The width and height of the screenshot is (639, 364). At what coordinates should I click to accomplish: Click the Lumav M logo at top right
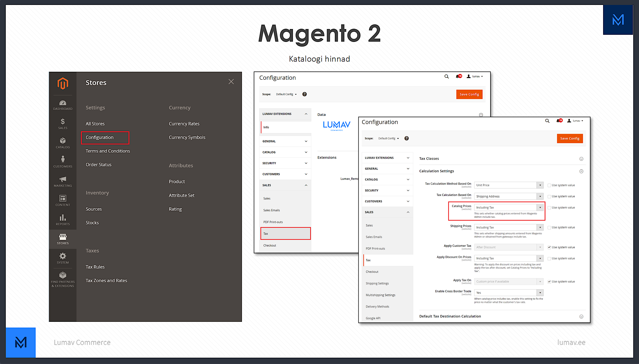pyautogui.click(x=618, y=20)
